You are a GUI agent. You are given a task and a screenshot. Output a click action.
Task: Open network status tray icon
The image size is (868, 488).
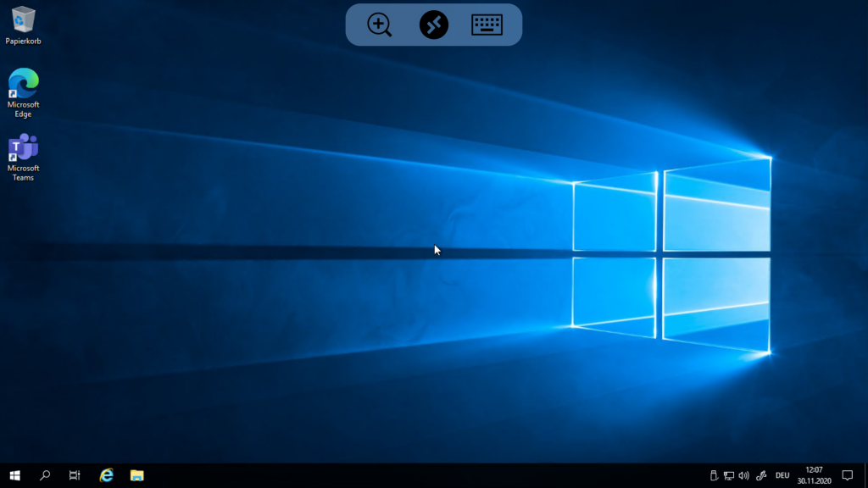click(x=728, y=475)
